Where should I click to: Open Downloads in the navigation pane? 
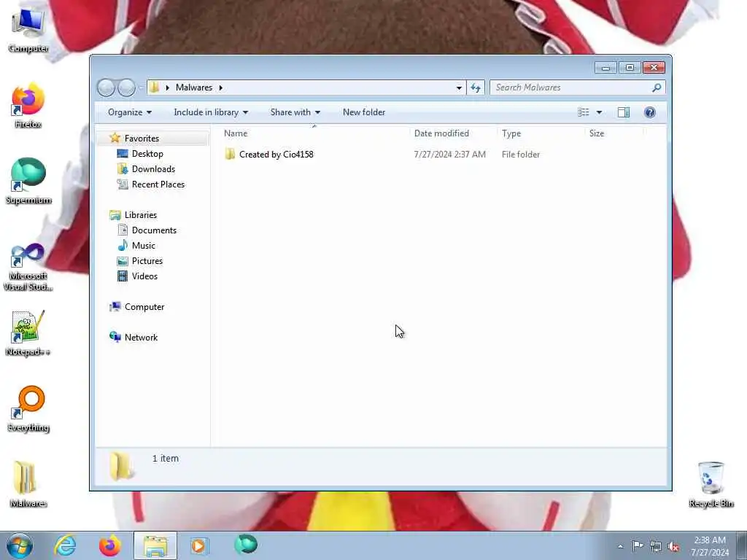[x=153, y=169]
